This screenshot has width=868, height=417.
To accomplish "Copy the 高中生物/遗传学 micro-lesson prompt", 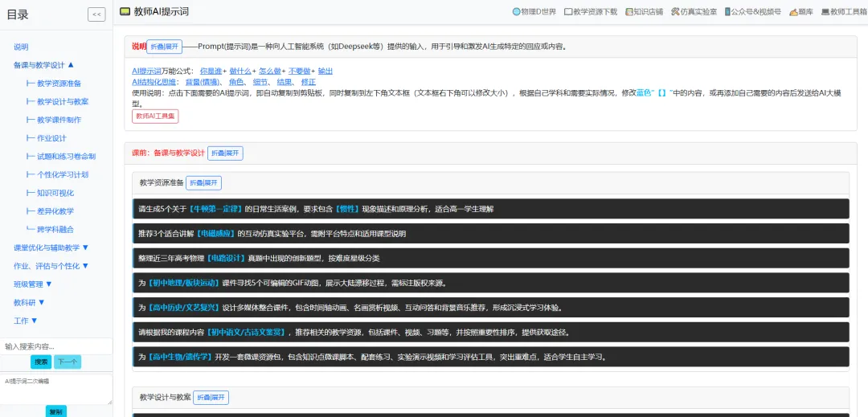I will pyautogui.click(x=491, y=357).
